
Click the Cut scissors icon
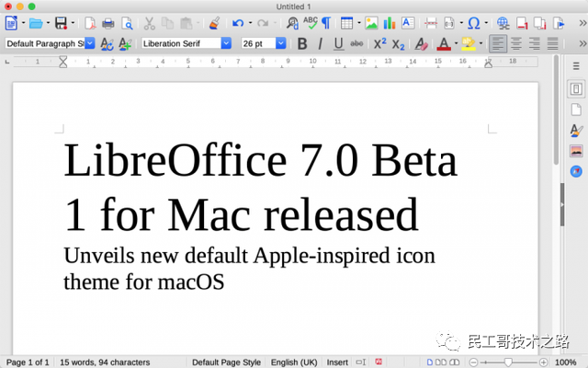click(149, 23)
